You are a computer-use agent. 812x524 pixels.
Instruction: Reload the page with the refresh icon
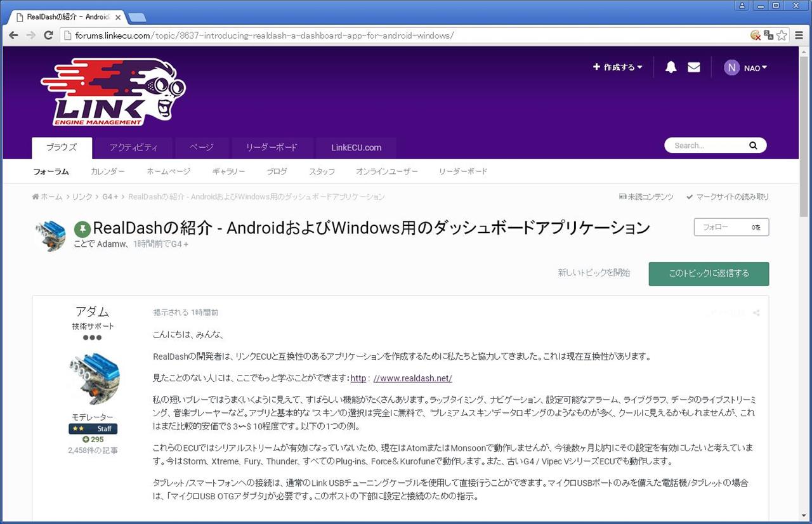48,35
